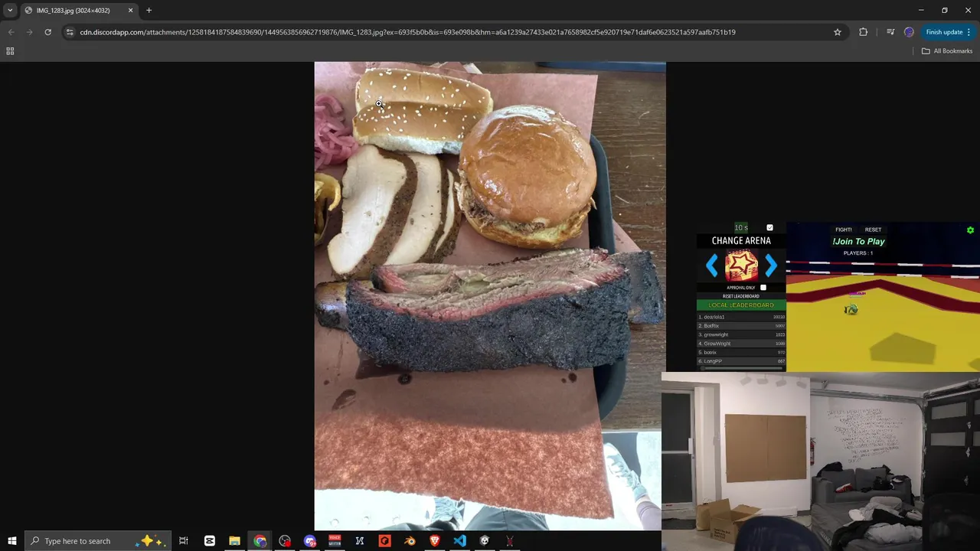The image size is (980, 551).
Task: Open File Explorer from taskbar
Action: [234, 541]
